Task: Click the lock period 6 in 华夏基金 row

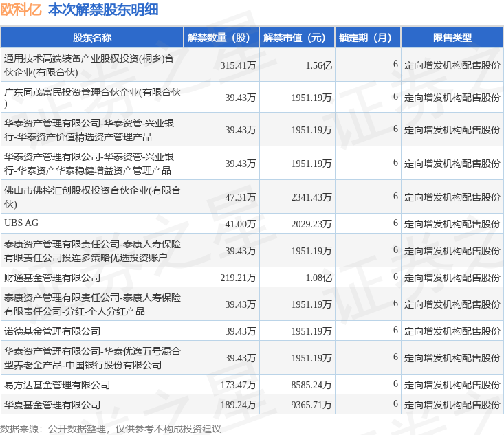Action: [395, 403]
